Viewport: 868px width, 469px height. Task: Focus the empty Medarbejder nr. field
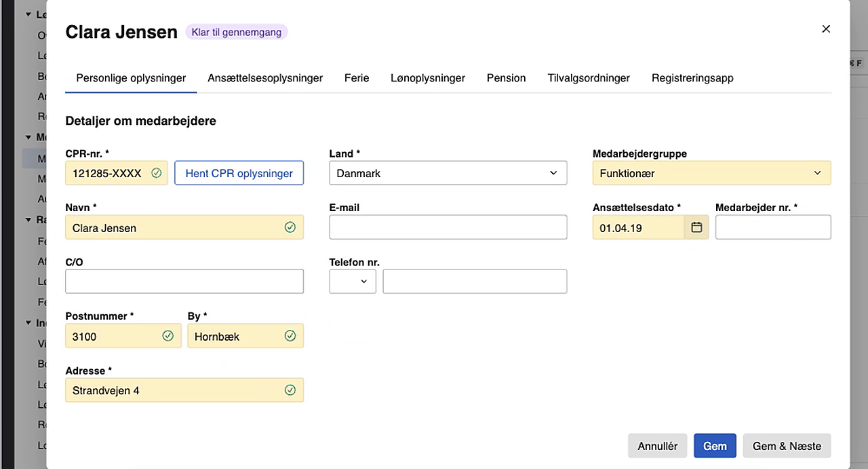coord(773,227)
